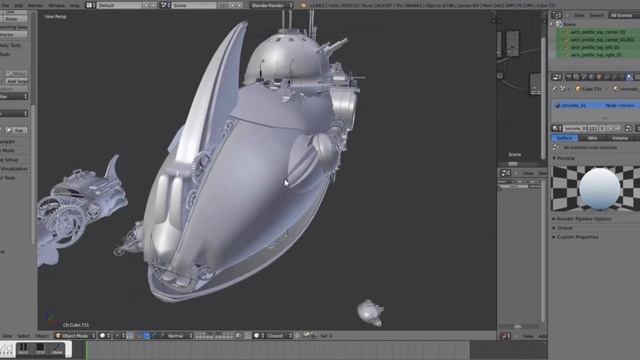Click the material preview sphere
Screen dimensions: 640x360
(x=600, y=189)
